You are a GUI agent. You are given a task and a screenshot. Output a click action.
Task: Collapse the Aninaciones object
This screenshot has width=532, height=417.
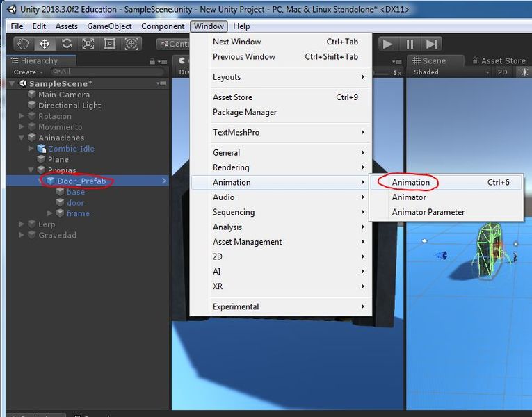pos(22,138)
